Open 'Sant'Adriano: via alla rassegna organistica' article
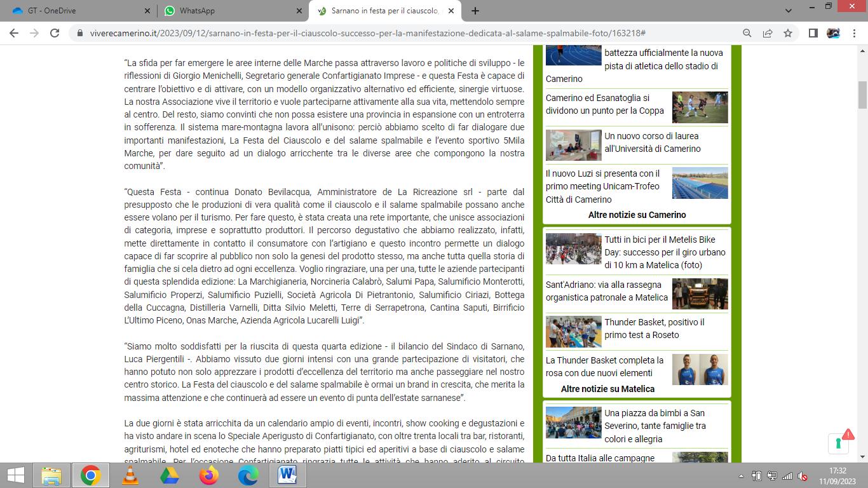 coord(607,291)
